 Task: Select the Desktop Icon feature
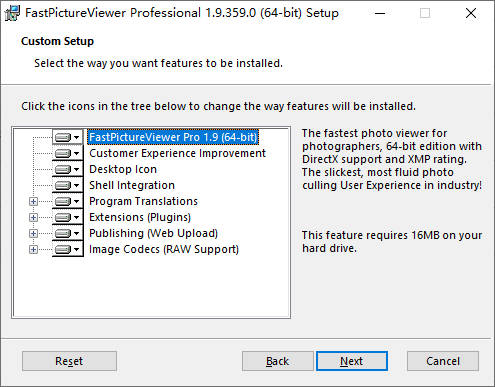click(123, 169)
